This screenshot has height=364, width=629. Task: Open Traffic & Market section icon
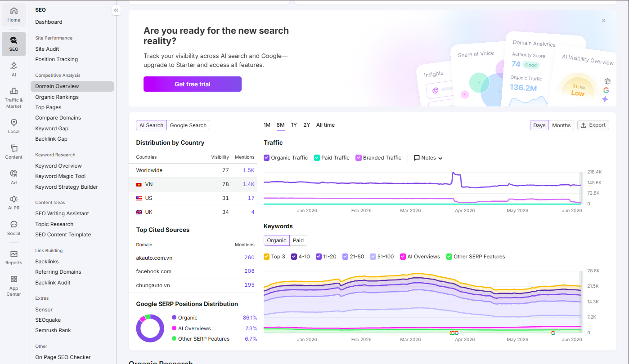pos(13,91)
